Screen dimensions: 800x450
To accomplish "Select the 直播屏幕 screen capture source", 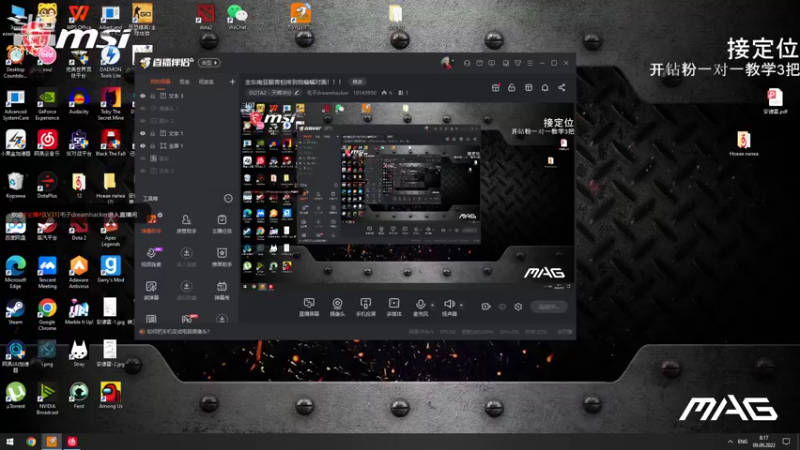I will [x=309, y=307].
